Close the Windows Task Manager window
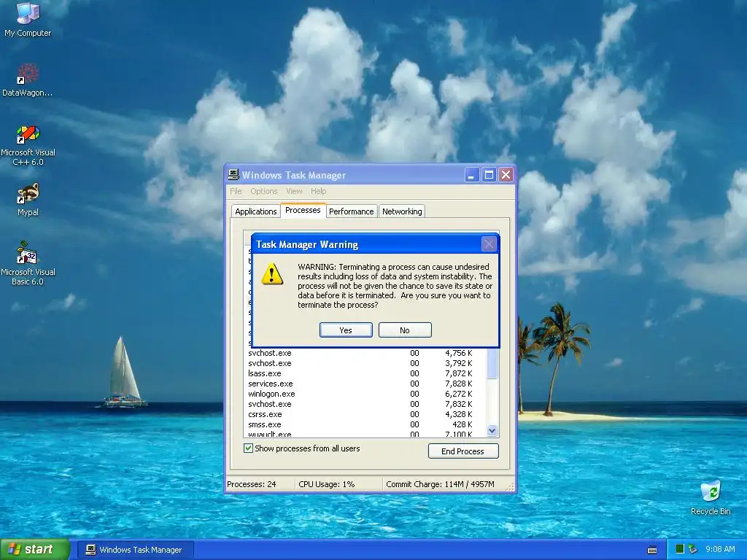 tap(506, 175)
